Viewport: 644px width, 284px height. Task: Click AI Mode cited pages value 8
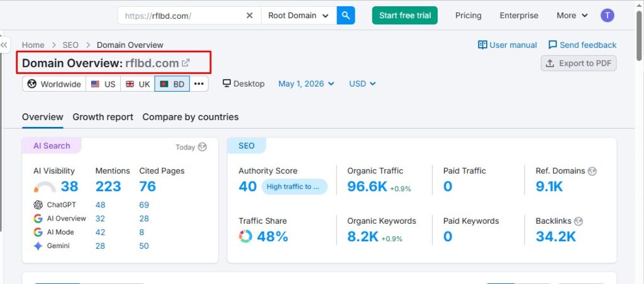pos(142,232)
